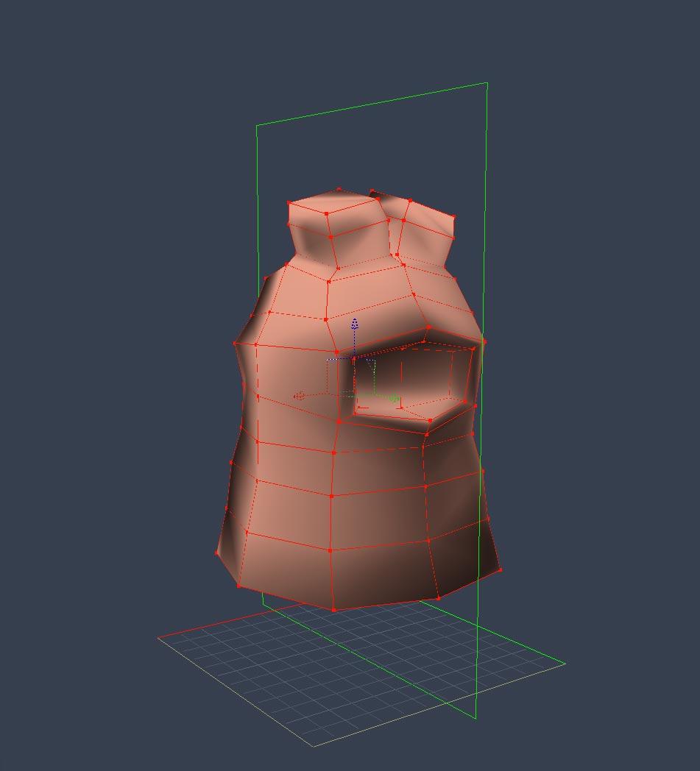Grab the green axis arrow handle of gizmo

click(x=394, y=398)
